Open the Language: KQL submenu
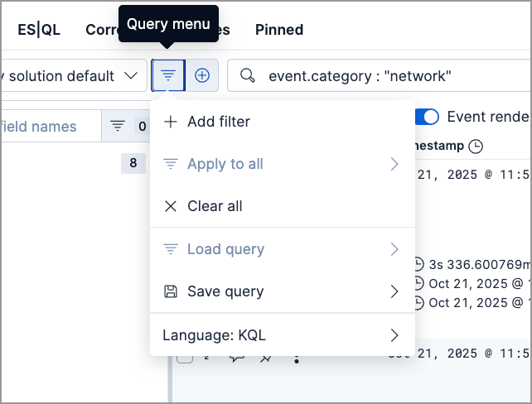Viewport: 532px width, 404px height. (282, 335)
